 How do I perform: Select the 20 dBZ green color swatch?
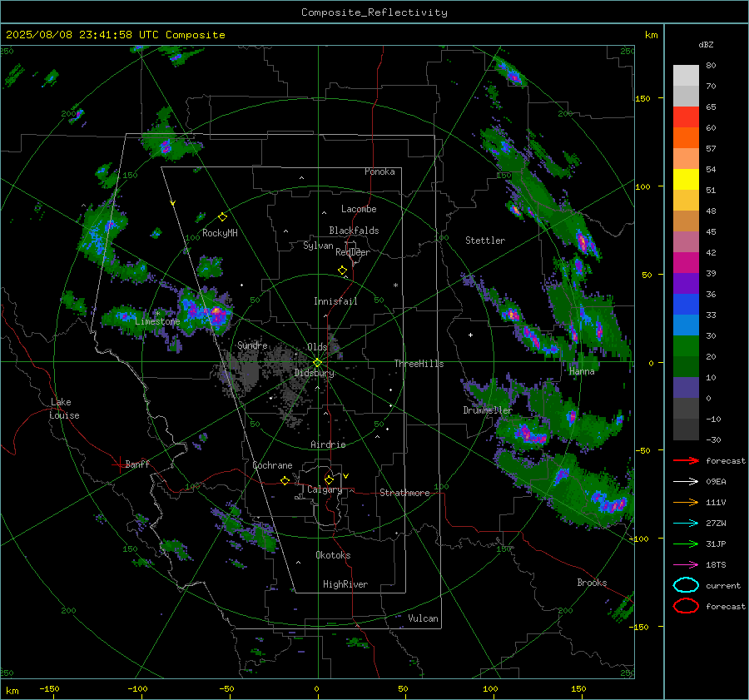[686, 345]
